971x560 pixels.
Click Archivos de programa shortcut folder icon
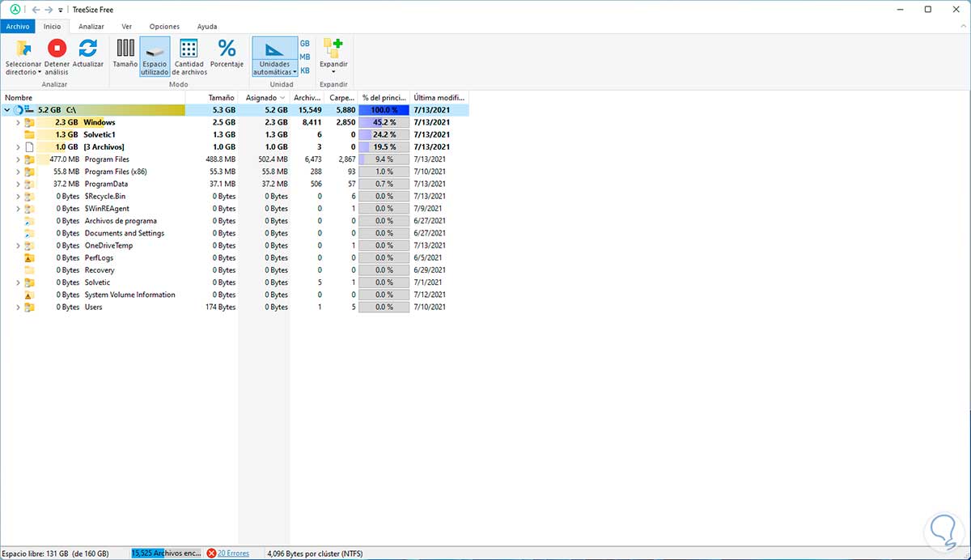click(x=29, y=221)
